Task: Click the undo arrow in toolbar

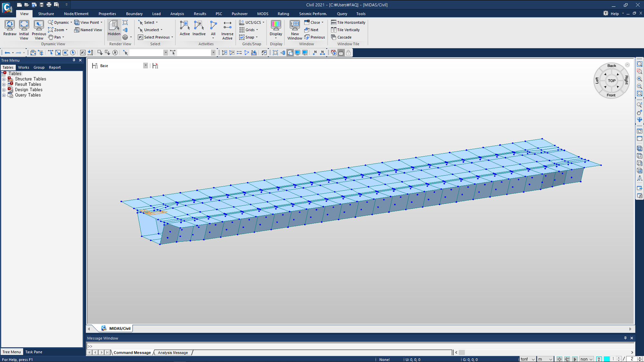Action: 7,52
